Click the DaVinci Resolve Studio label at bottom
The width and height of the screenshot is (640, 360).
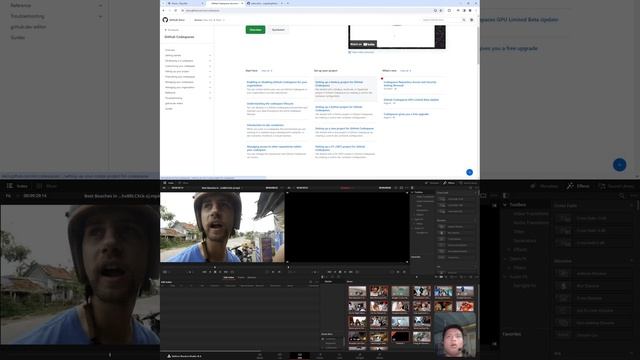[184, 356]
